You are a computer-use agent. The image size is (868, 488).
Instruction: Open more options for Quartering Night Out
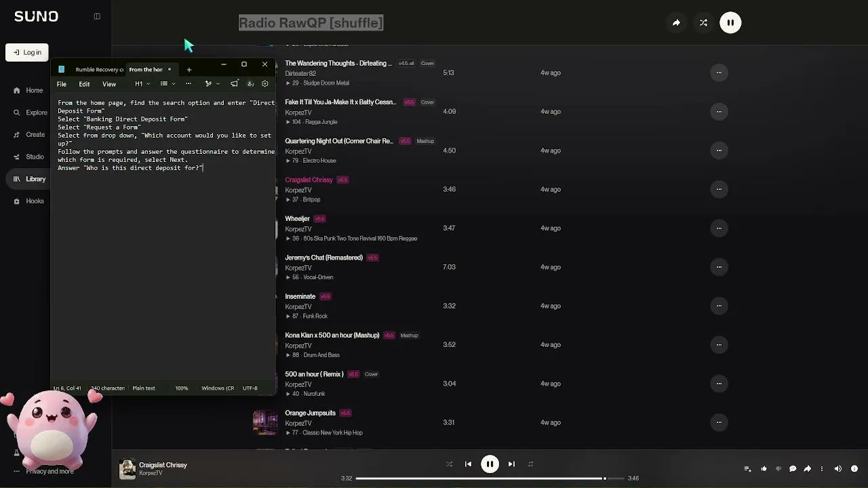(719, 150)
